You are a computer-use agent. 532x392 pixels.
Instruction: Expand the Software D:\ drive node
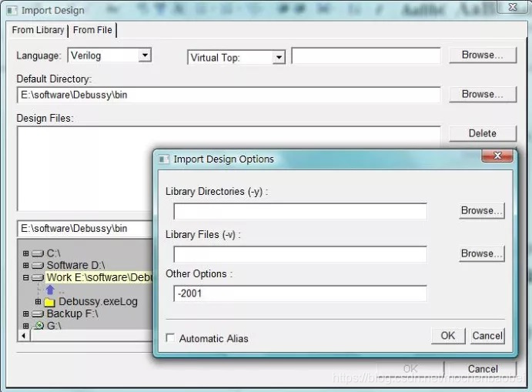pyautogui.click(x=25, y=265)
